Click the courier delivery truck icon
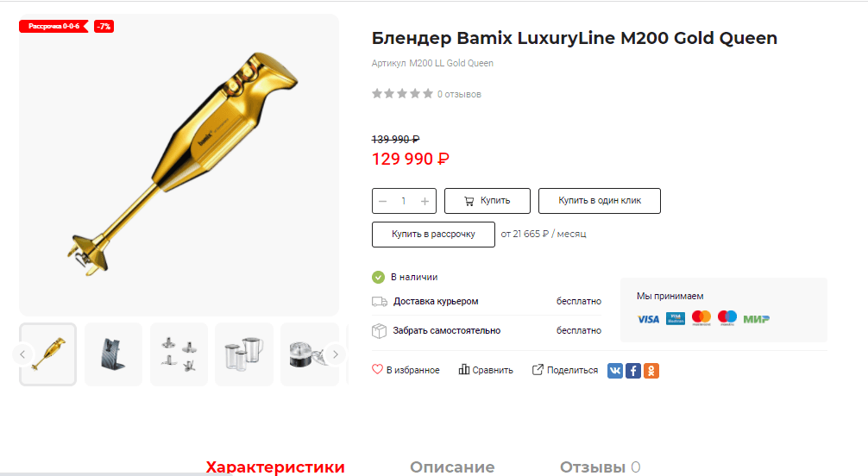The height and width of the screenshot is (476, 868). pyautogui.click(x=379, y=301)
